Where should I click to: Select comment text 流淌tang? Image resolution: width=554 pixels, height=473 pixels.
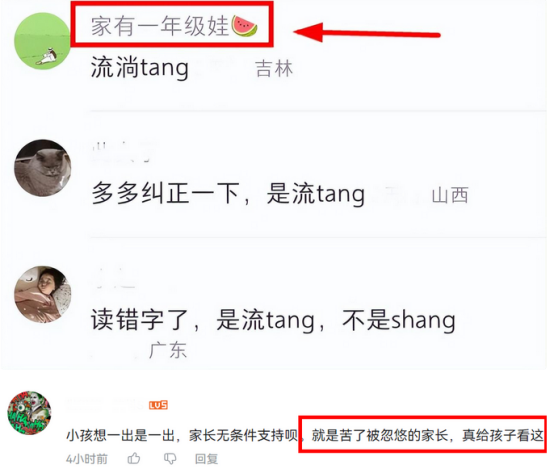140,68
